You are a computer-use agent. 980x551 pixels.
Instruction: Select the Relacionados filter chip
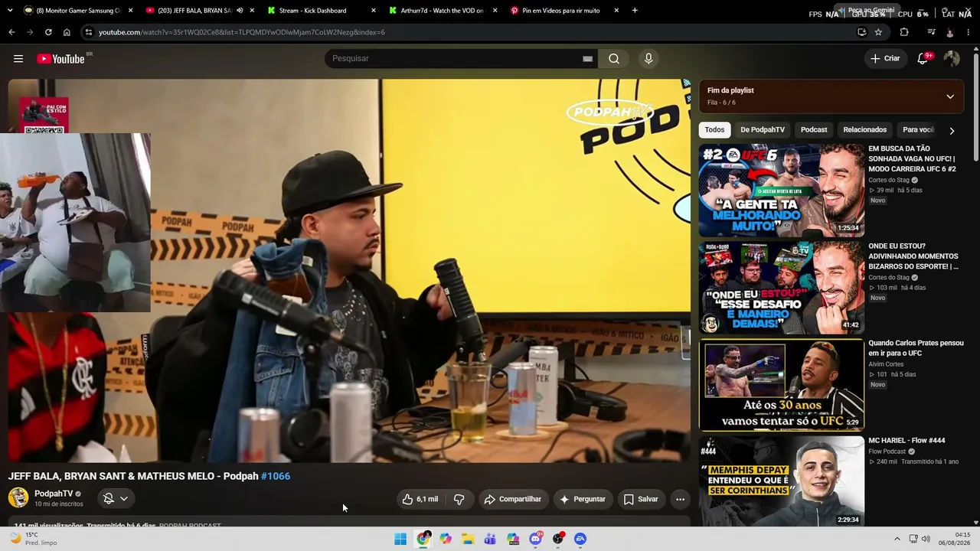[x=865, y=130]
